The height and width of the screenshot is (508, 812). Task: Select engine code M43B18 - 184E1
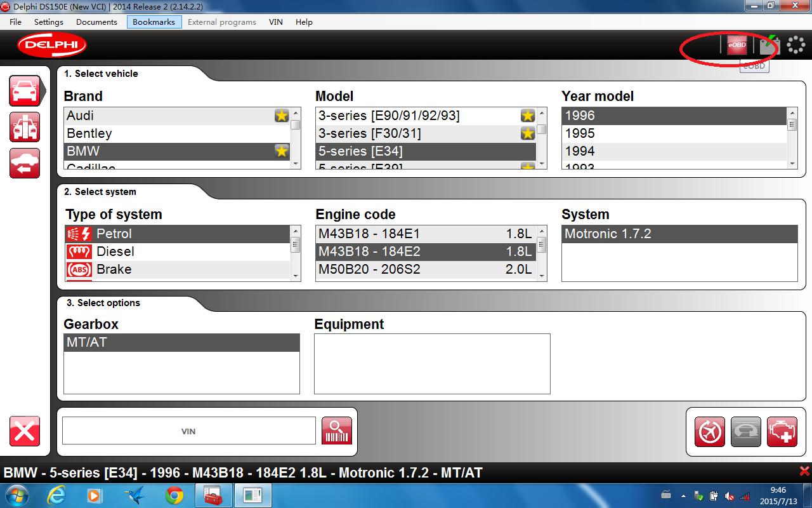pyautogui.click(x=426, y=234)
